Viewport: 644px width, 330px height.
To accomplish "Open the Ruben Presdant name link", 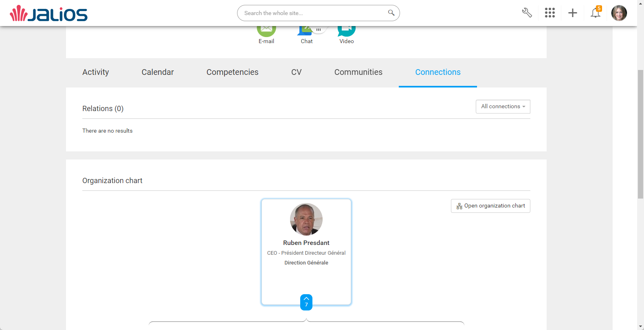I will coord(306,243).
